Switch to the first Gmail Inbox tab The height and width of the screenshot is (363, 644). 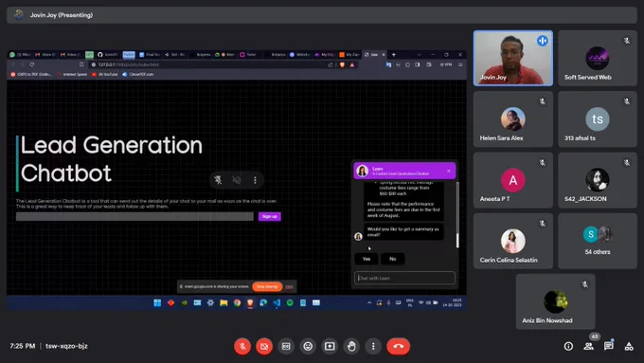point(45,55)
